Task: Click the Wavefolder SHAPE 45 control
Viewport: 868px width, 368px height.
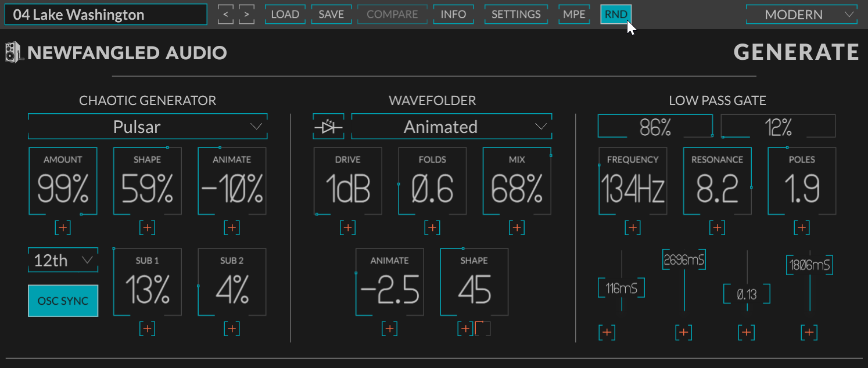Action: tap(474, 282)
